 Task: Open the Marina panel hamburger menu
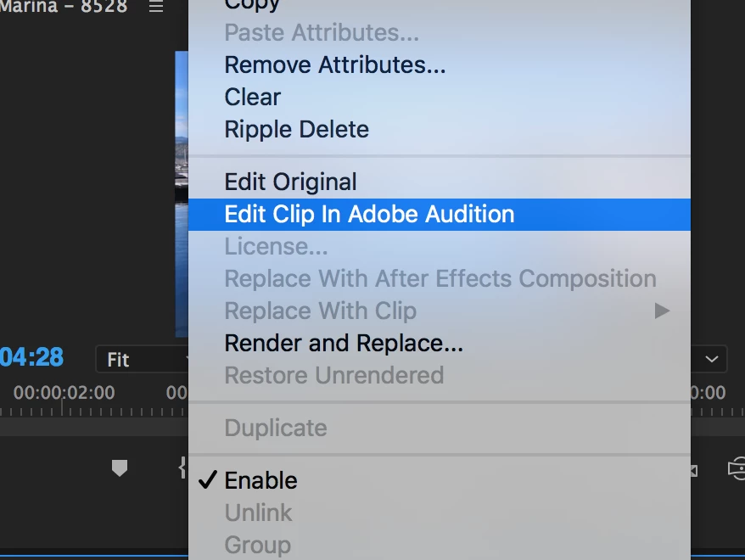[x=156, y=6]
